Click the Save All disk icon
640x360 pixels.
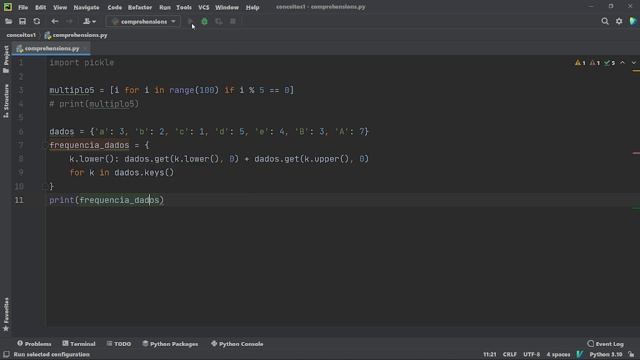[x=22, y=21]
